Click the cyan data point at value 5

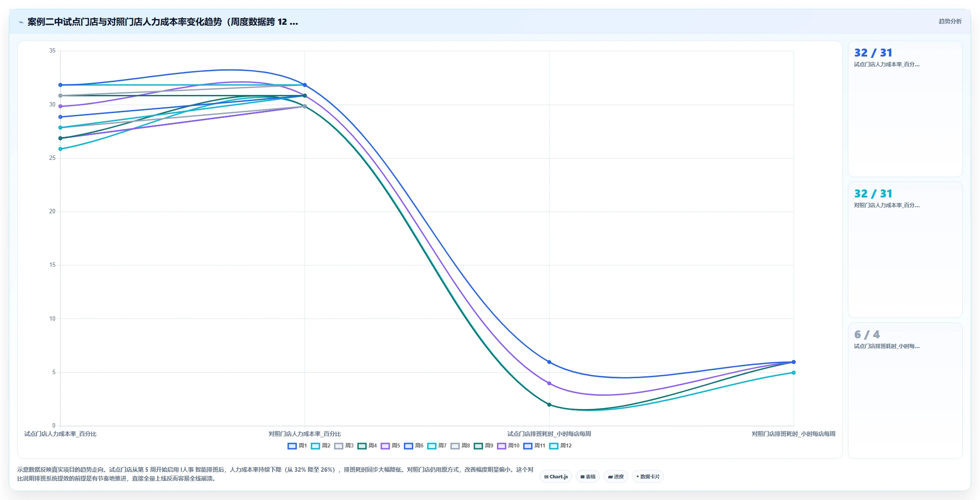(x=794, y=373)
